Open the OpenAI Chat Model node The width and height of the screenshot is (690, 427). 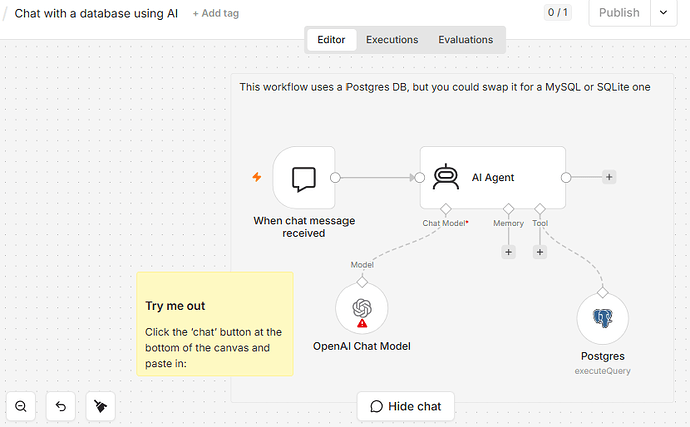[362, 309]
